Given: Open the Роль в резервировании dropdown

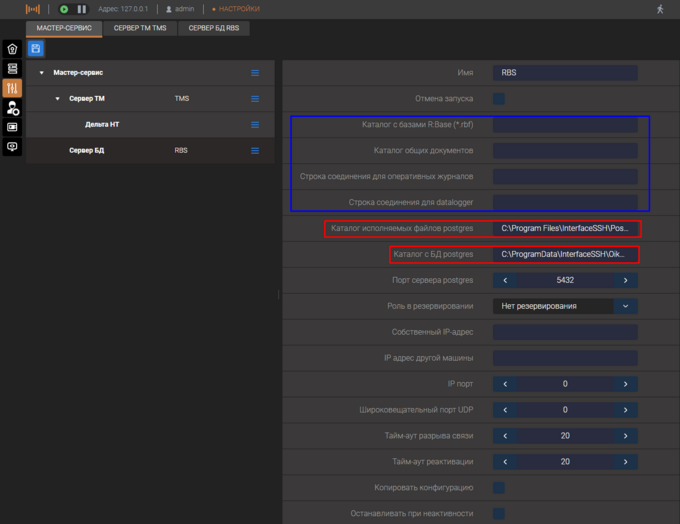Looking at the screenshot, I should pyautogui.click(x=625, y=306).
